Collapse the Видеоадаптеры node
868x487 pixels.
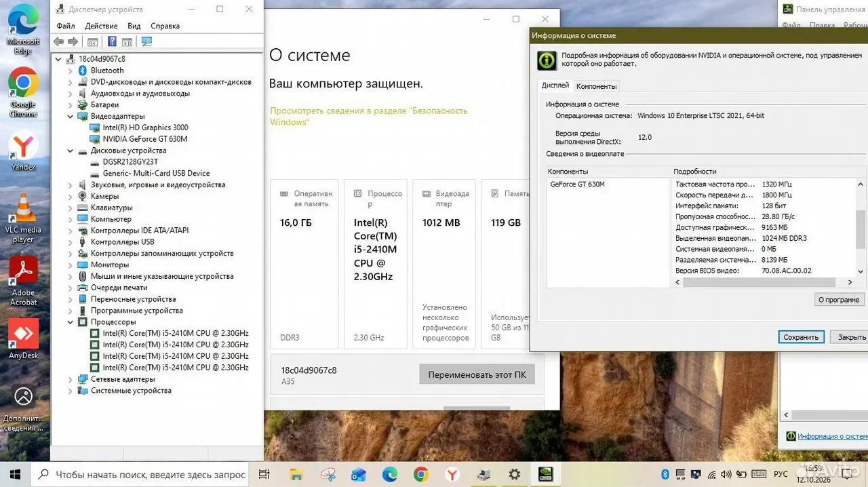pos(71,116)
